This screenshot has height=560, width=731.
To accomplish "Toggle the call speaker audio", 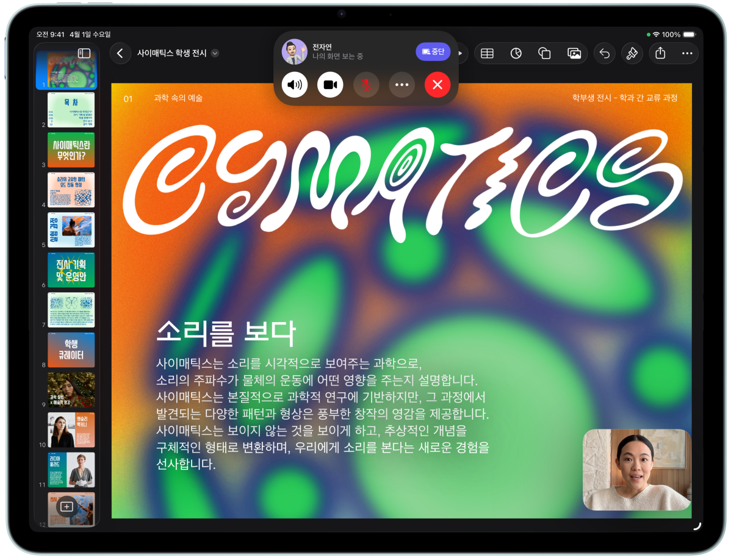I will (x=295, y=85).
